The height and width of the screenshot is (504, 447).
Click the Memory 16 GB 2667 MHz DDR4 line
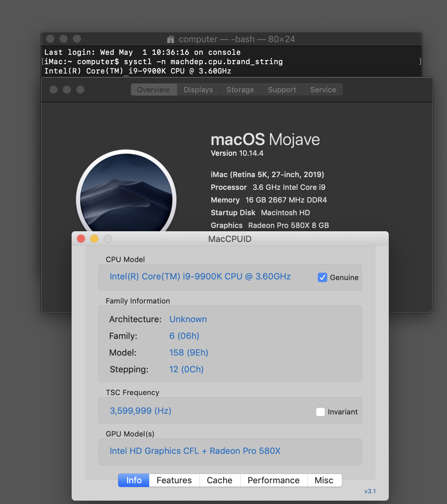(x=269, y=200)
